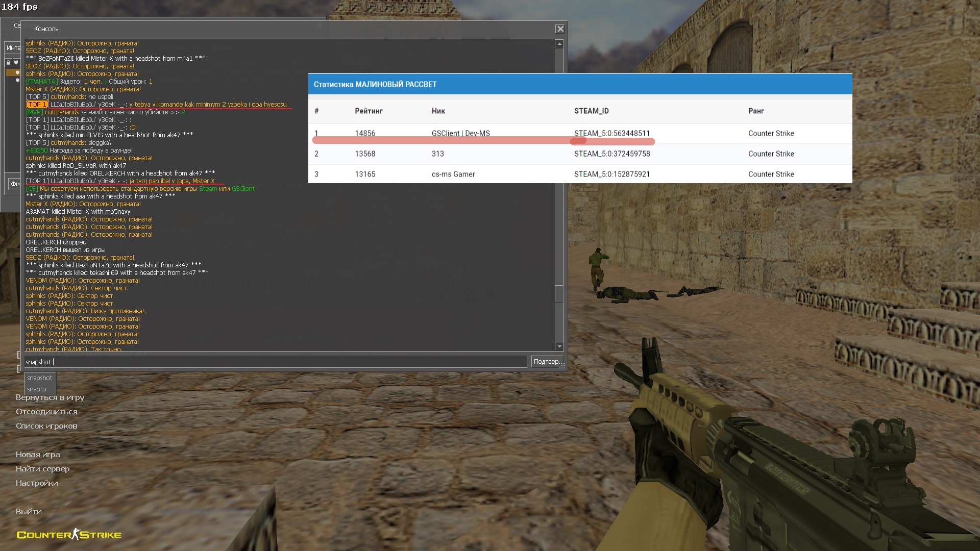Image resolution: width=980 pixels, height=551 pixels.
Task: Select 'snapto' autocomplete suggestion
Action: coord(37,389)
